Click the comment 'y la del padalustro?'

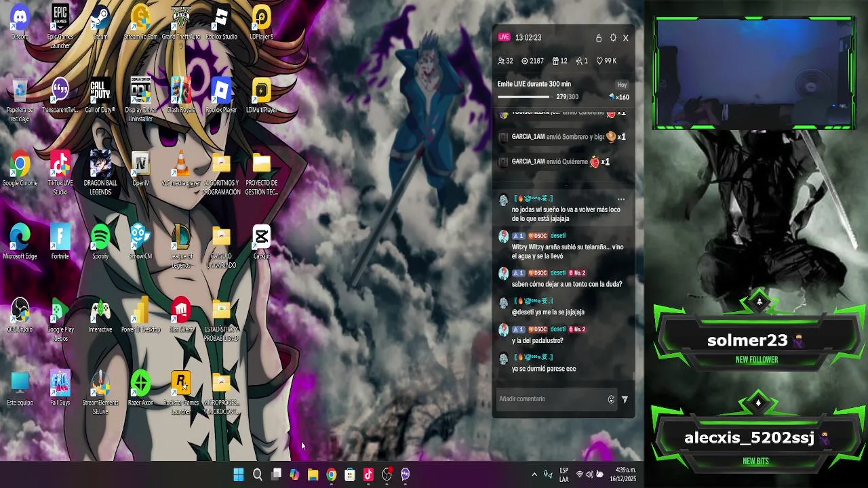[538, 341]
